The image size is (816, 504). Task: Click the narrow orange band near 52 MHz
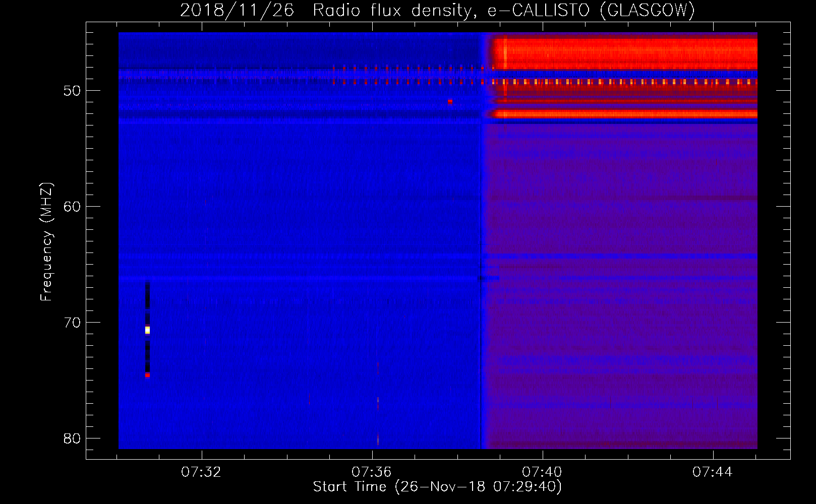pos(625,114)
